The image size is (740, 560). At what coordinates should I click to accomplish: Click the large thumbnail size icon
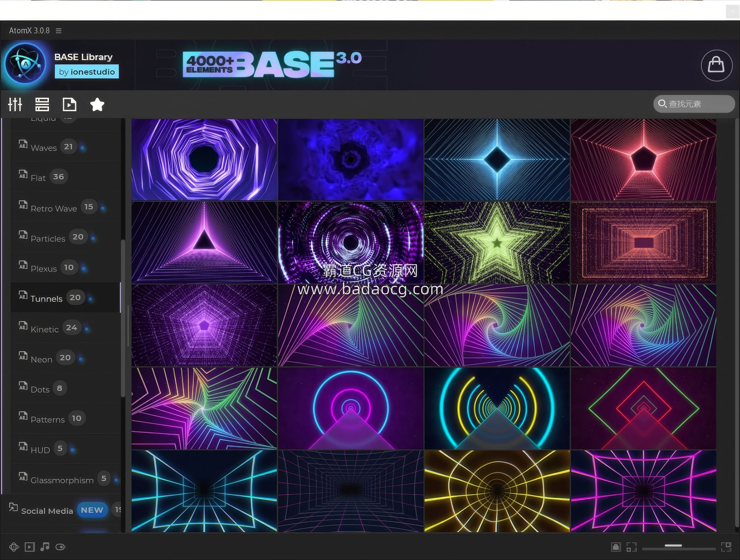point(726,547)
